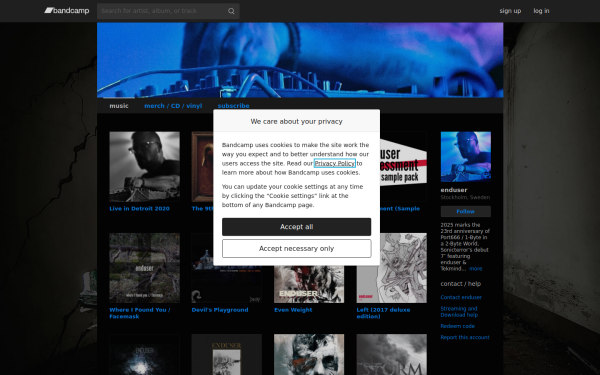Open the sign up link
The width and height of the screenshot is (600, 375).
point(510,11)
